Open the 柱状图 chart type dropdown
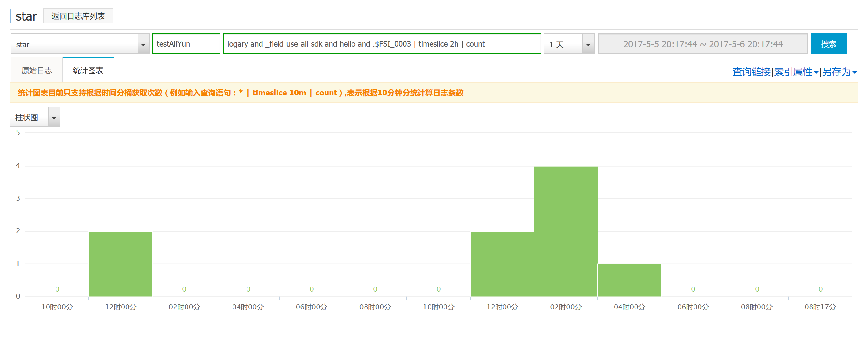Viewport: 868px width, 355px height. pyautogui.click(x=54, y=118)
